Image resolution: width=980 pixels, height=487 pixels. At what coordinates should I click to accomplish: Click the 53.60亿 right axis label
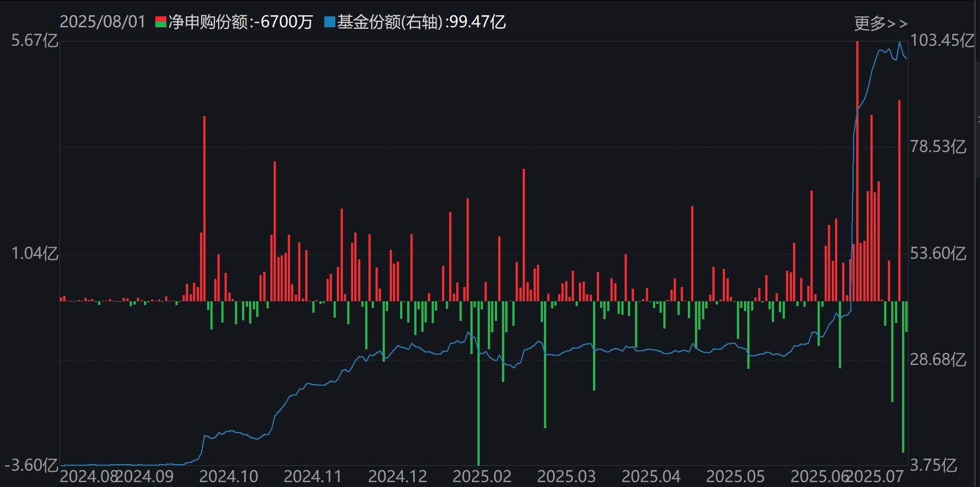[x=937, y=253]
